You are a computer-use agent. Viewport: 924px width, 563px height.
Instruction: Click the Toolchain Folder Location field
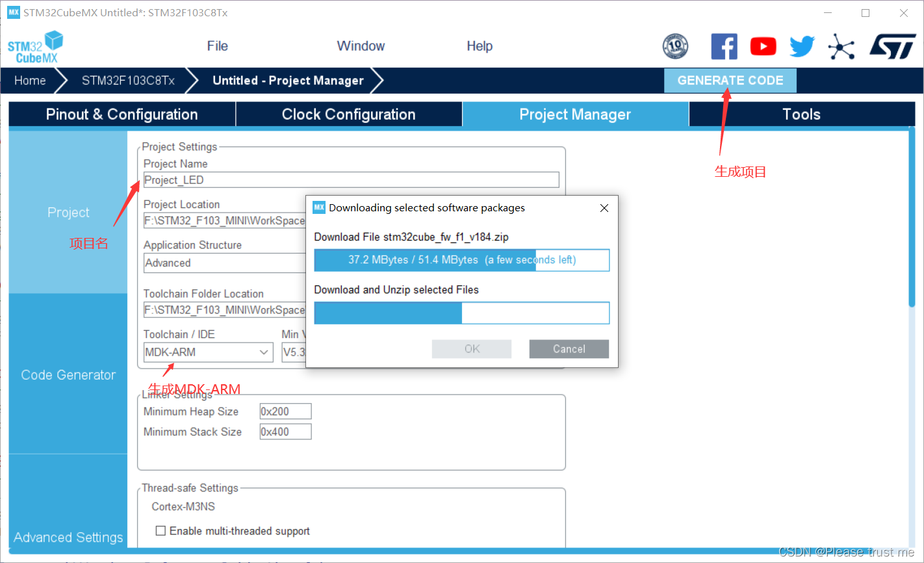224,310
